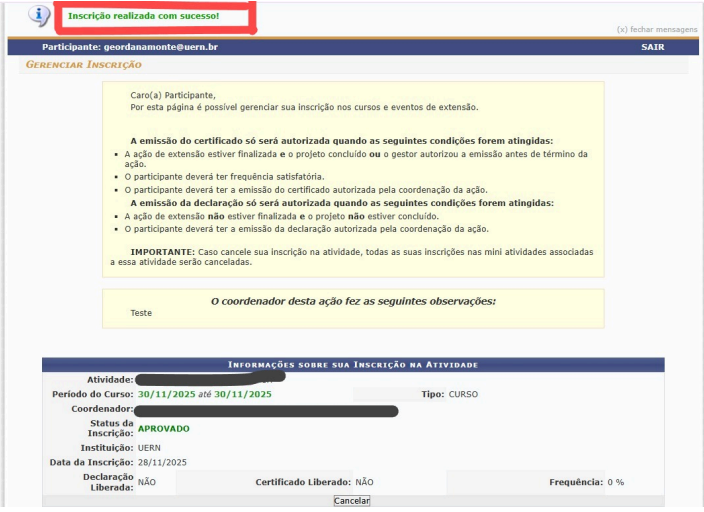
Task: Click the coordinator observation text 'Teste'
Action: tap(141, 313)
